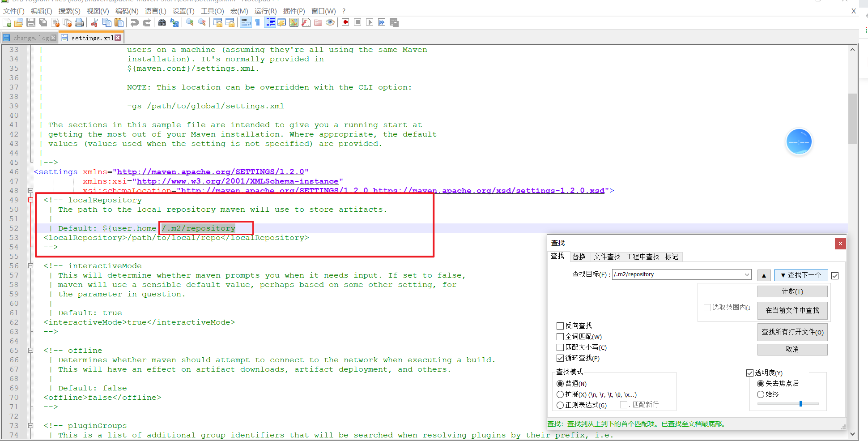Start macro recording with the red dot

345,22
